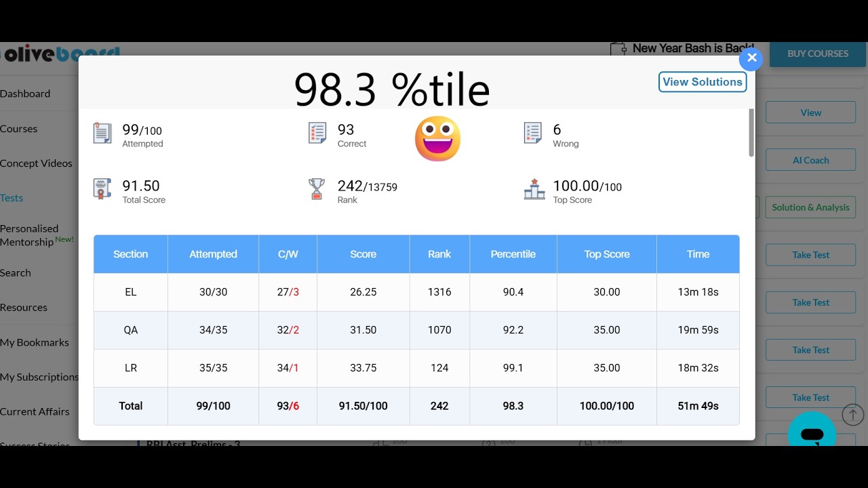
Task: Click the Correct answers checklist icon
Action: (317, 134)
